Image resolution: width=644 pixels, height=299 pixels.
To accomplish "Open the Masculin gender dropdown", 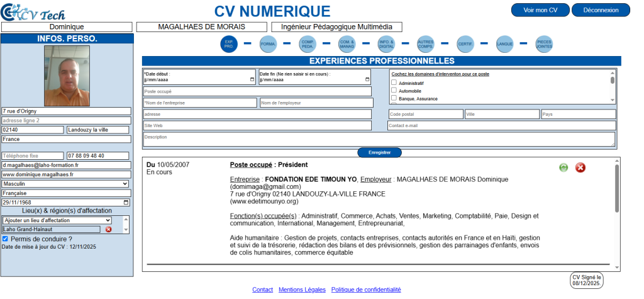I will pos(65,184).
